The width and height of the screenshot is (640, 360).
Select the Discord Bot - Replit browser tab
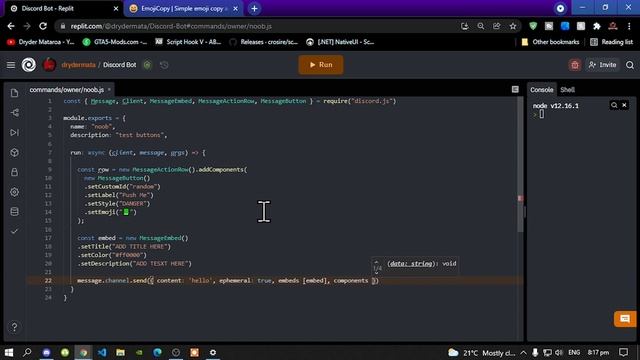[x=63, y=9]
